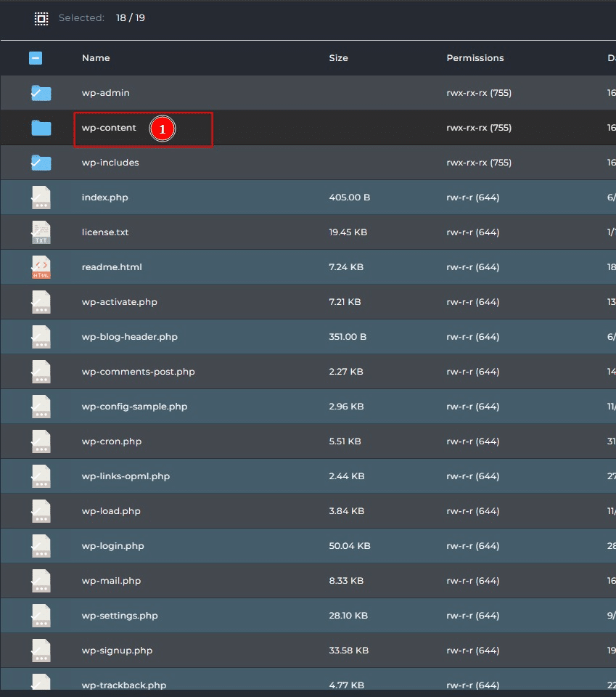
Task: Click the wp-blog-header.php file name
Action: (130, 337)
